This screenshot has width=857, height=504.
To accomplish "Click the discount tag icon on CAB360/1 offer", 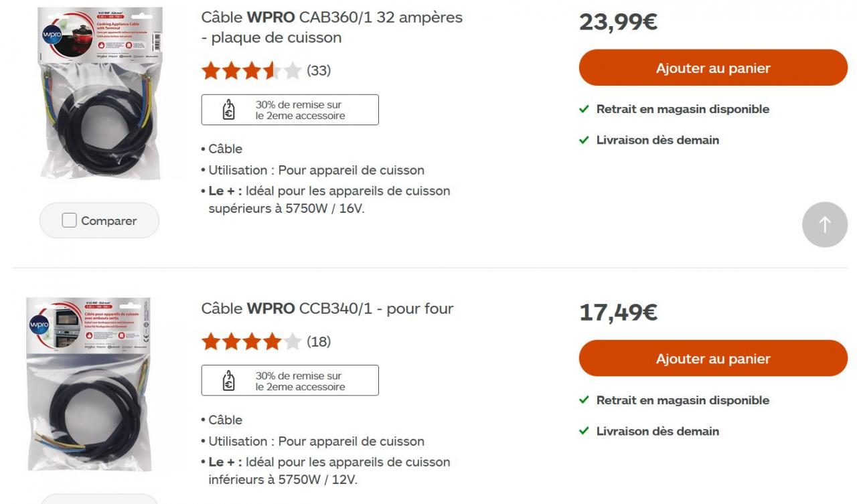I will pyautogui.click(x=229, y=110).
